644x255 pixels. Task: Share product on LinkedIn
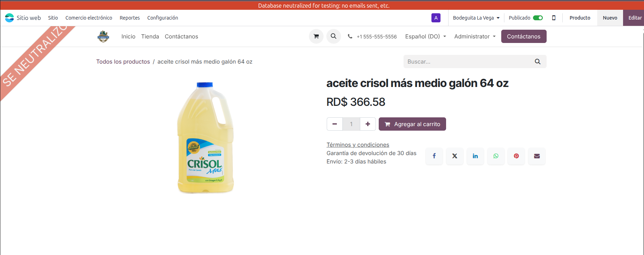475,156
